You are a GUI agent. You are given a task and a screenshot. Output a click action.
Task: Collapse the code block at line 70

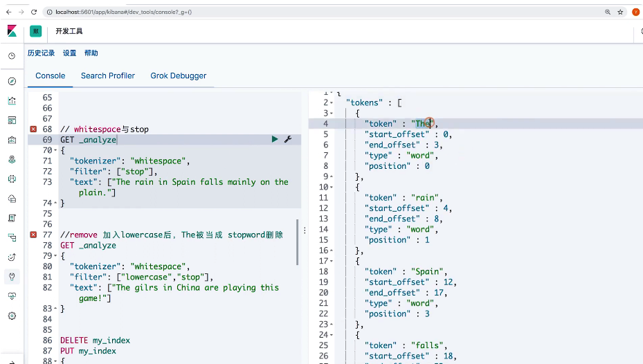click(x=55, y=151)
